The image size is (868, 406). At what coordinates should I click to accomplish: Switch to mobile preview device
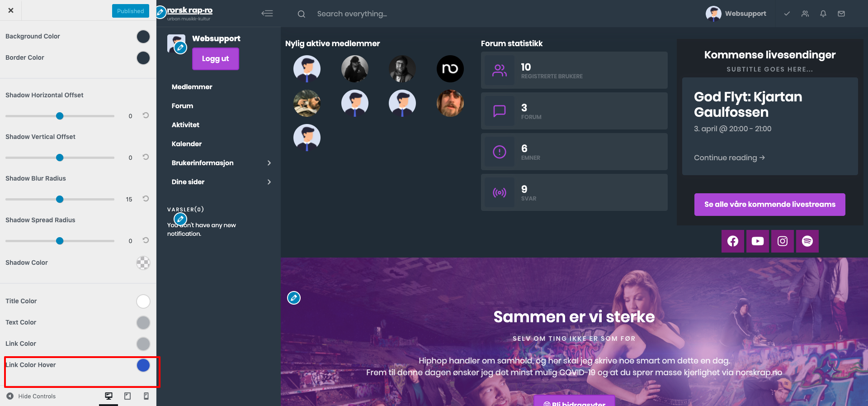[146, 396]
